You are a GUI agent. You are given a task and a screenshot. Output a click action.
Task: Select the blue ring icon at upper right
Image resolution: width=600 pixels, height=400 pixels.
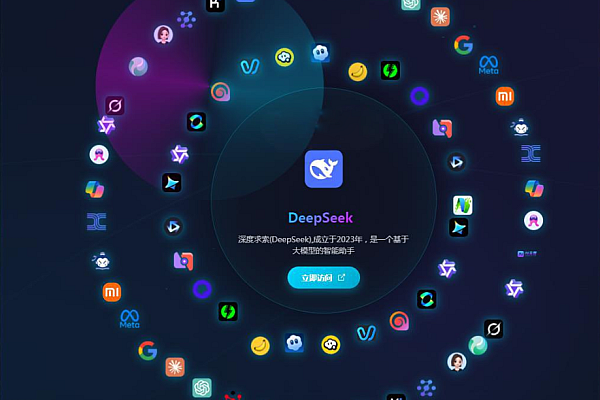pos(420,96)
